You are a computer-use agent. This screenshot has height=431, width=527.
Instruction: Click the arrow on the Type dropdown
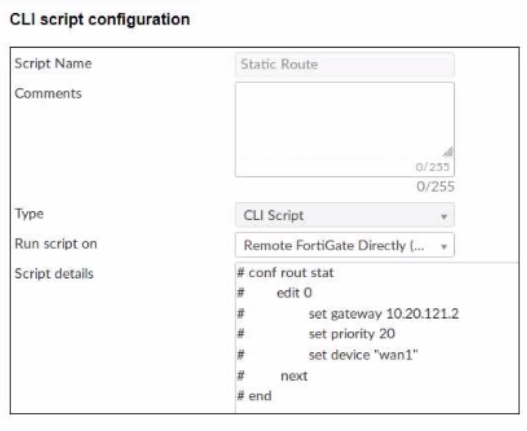click(x=444, y=217)
